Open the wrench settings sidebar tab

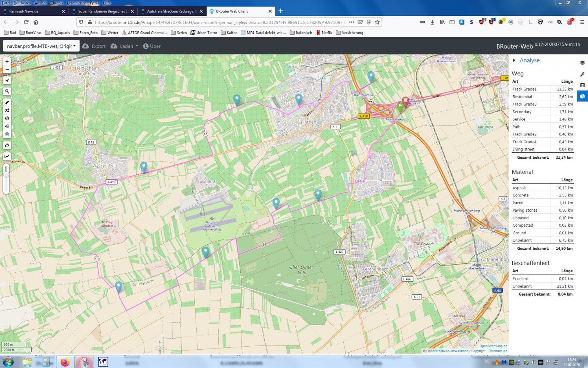[x=582, y=74]
